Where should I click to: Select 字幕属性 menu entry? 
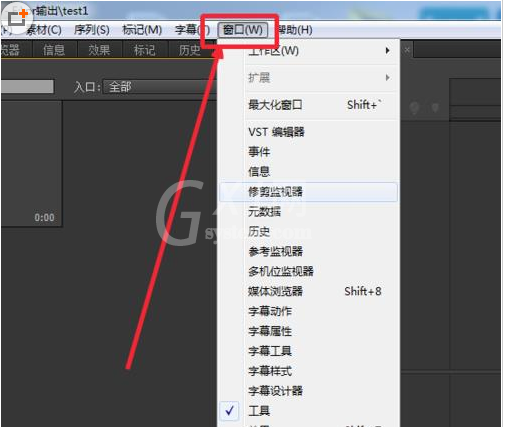308,331
